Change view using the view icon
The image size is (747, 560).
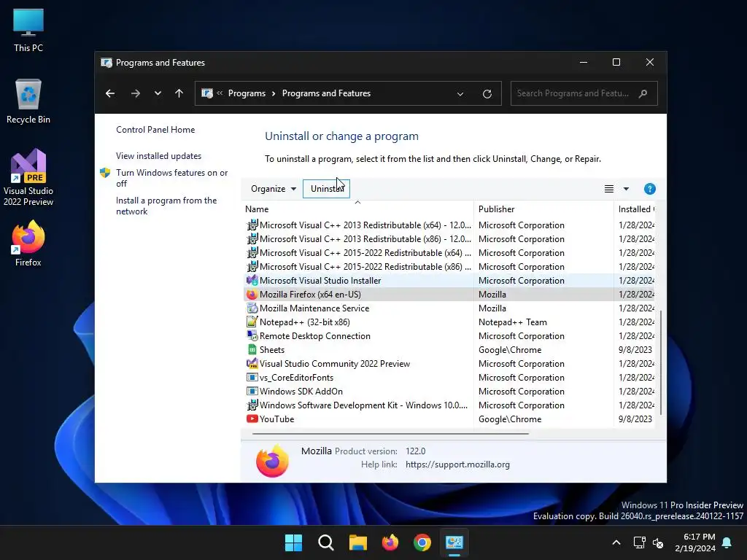pos(609,189)
